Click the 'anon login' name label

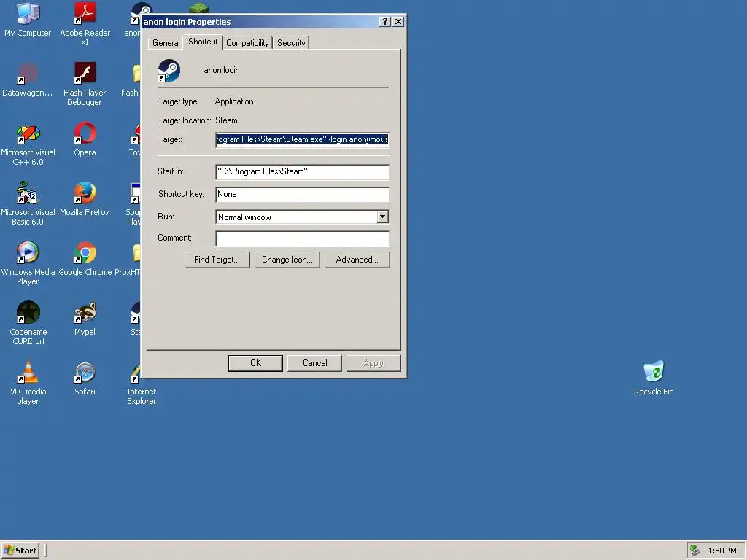click(222, 70)
